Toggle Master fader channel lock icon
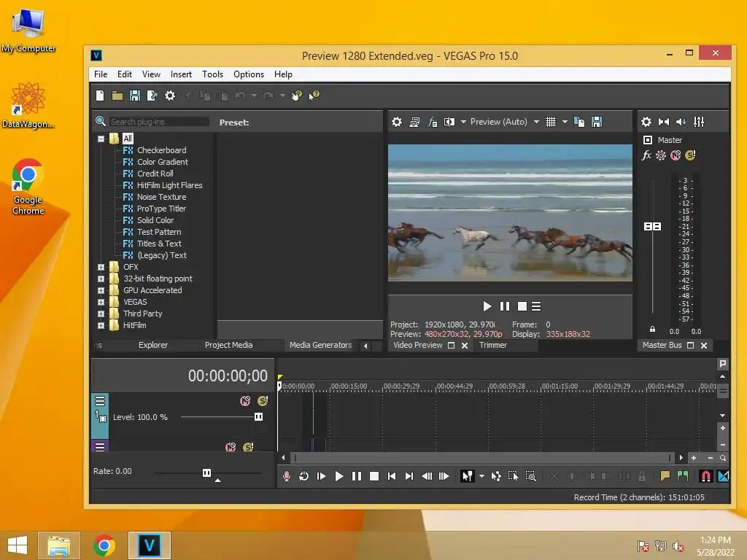The width and height of the screenshot is (747, 560). tap(652, 329)
